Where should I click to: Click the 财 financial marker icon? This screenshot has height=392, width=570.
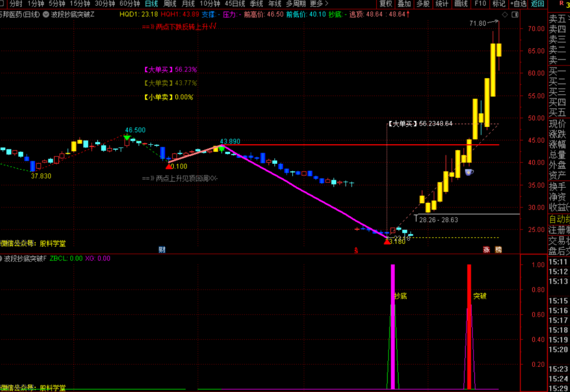(162, 249)
